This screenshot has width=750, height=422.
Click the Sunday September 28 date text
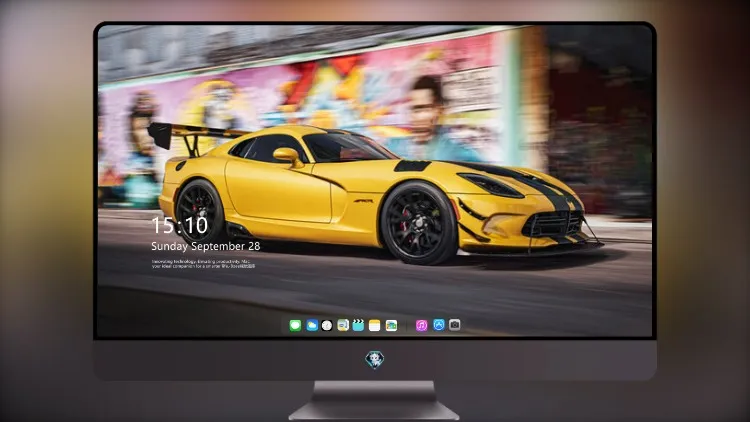206,246
